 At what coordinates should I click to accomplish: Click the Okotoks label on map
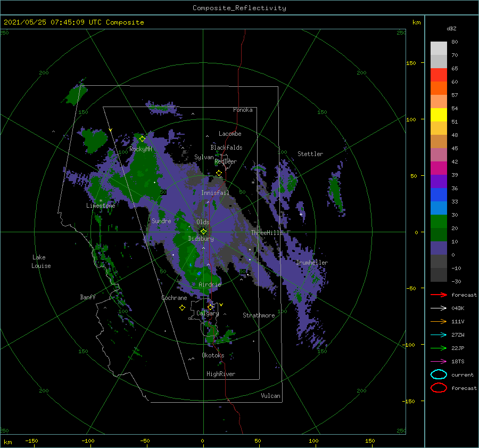(213, 355)
